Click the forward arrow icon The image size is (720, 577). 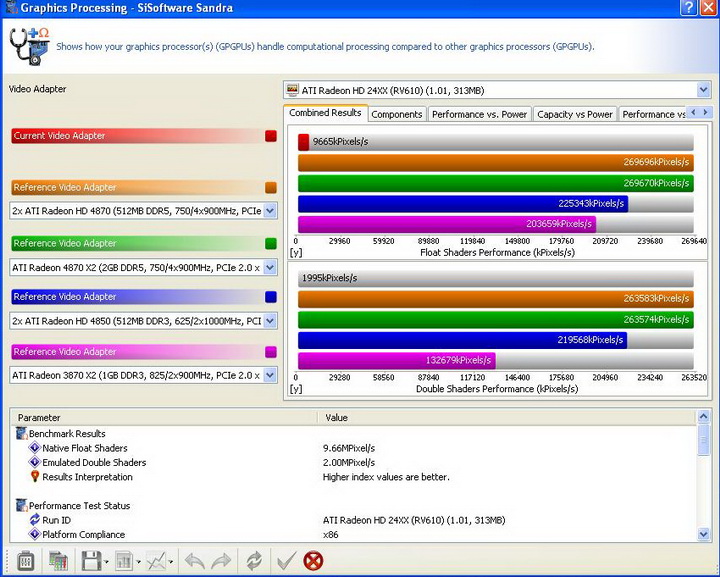(221, 561)
